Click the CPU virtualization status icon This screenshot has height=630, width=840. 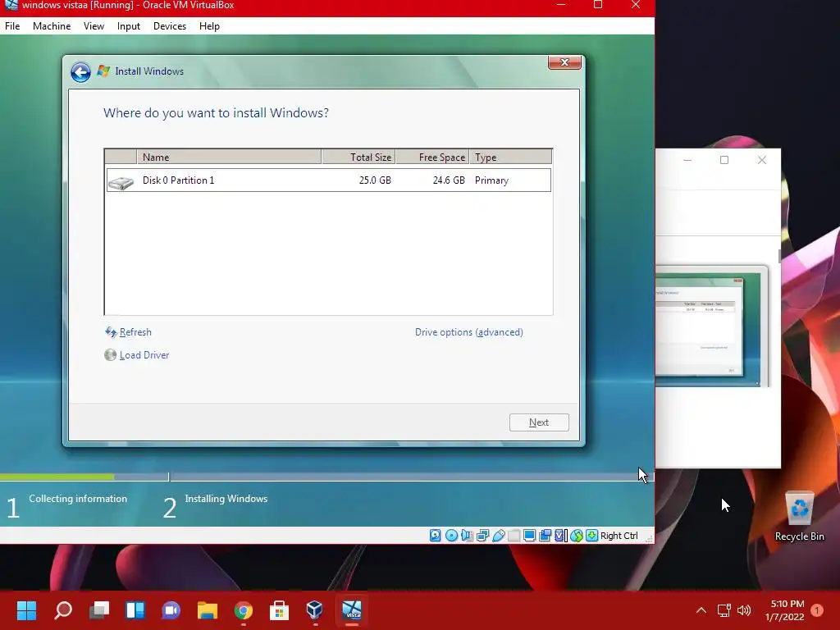click(x=561, y=535)
